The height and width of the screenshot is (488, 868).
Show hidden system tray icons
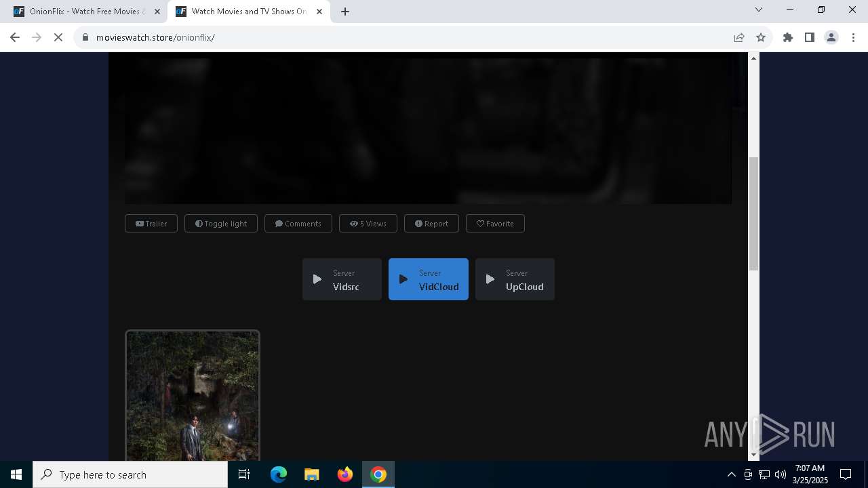click(732, 474)
